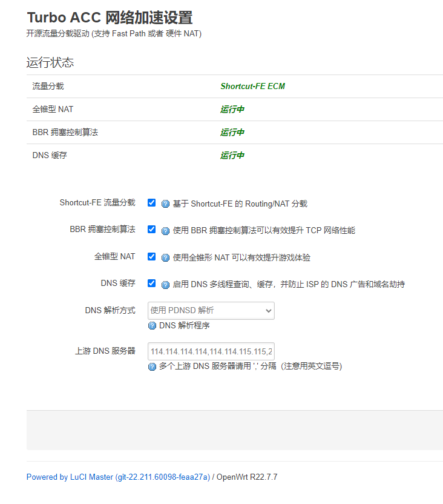Click the 基于 Shortcut-FE 的 Routing/NAT 分载 text
The width and height of the screenshot is (443, 504).
(x=240, y=204)
